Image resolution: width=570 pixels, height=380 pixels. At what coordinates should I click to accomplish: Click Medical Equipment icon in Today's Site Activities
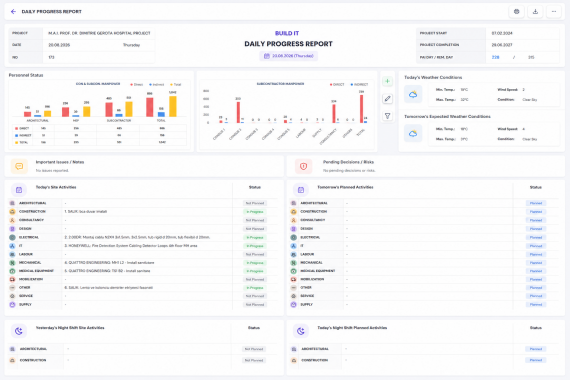click(12, 271)
